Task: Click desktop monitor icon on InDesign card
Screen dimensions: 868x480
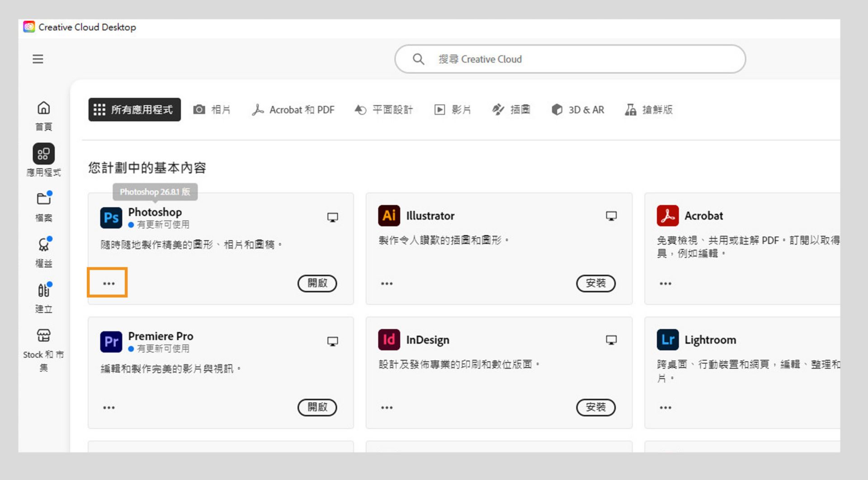Action: coord(611,340)
